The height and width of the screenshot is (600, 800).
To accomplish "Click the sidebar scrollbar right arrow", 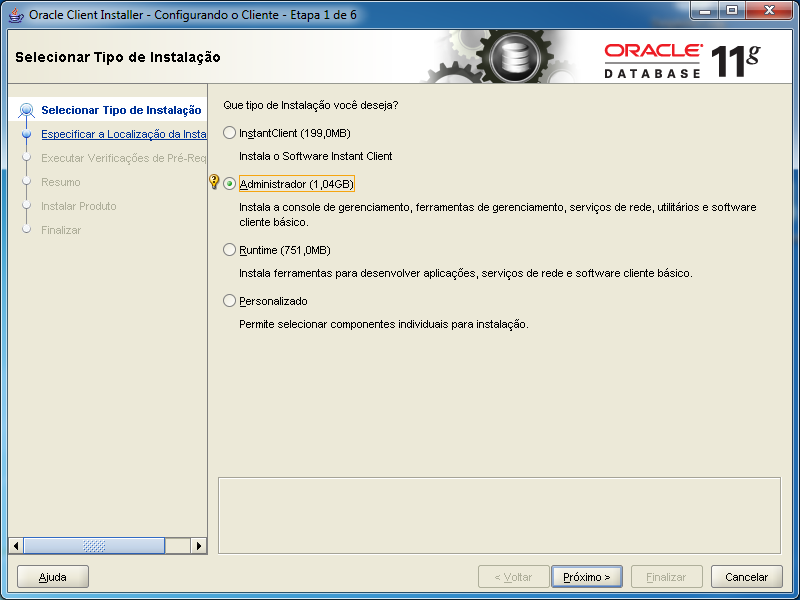I will 198,546.
